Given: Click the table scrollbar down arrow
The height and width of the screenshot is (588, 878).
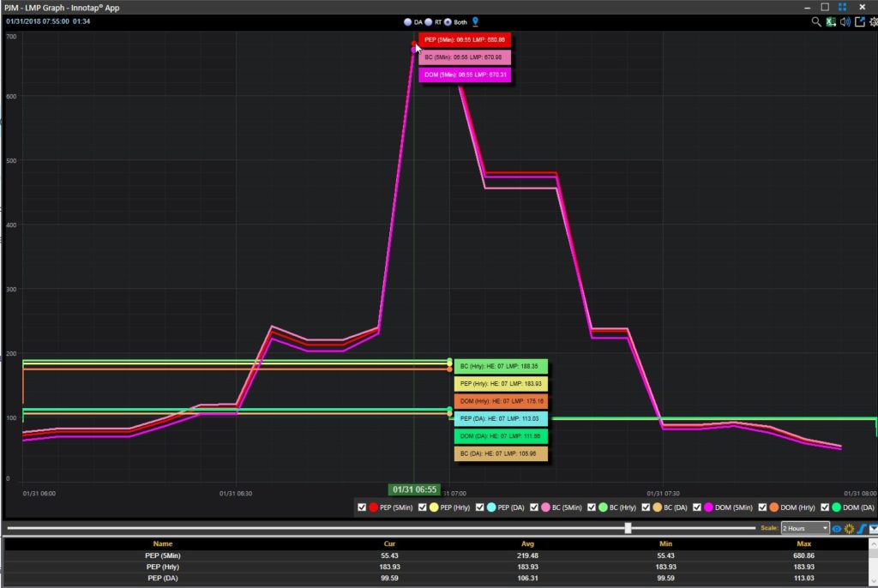Looking at the screenshot, I should point(873,581).
